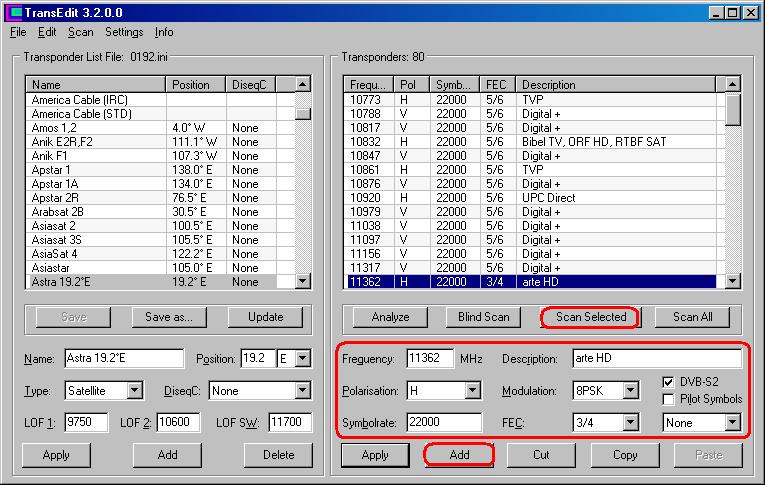Click the Scan Selected button
This screenshot has height=485, width=765.
(x=591, y=317)
